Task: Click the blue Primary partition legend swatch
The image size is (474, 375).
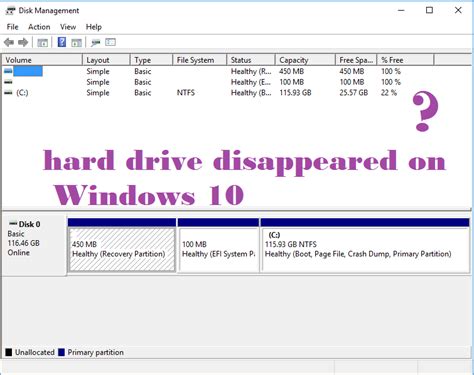Action: point(61,352)
